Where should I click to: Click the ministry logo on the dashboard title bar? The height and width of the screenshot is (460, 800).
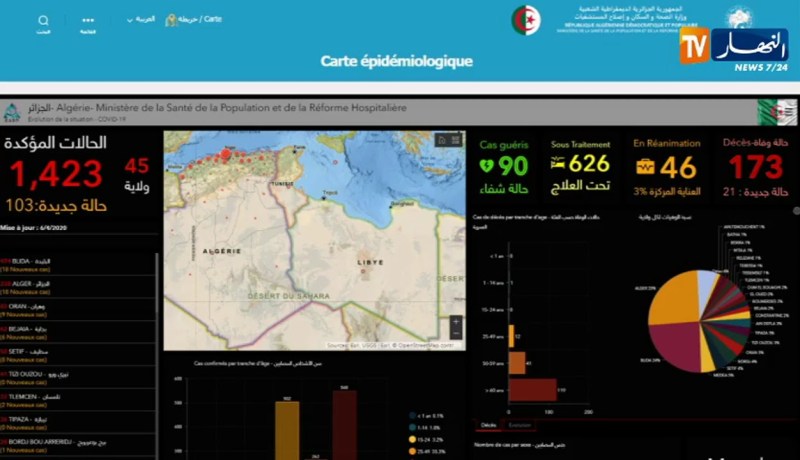11,113
